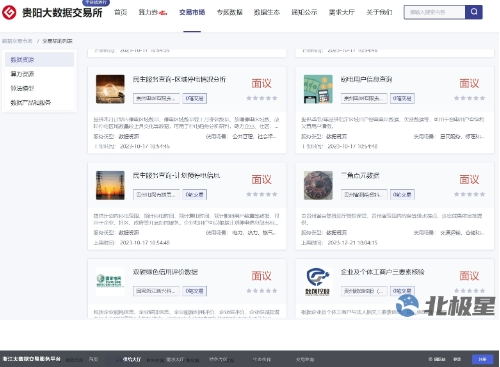Open the 需求大厅 navigation item
Screen dimensions: 500x367
tap(342, 12)
